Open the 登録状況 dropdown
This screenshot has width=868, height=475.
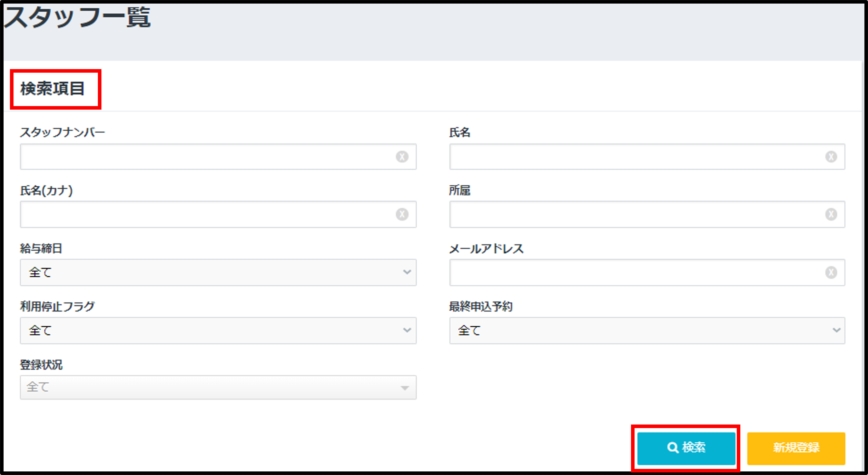click(x=218, y=388)
